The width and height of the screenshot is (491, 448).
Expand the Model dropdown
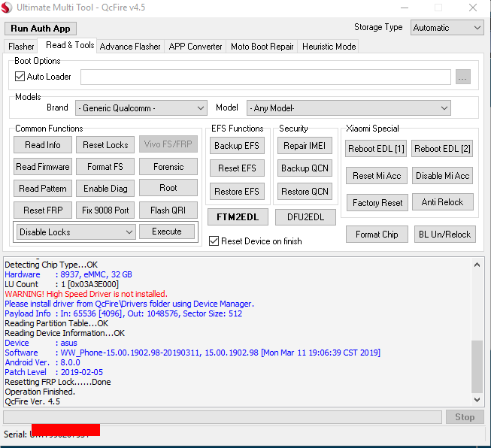click(349, 108)
